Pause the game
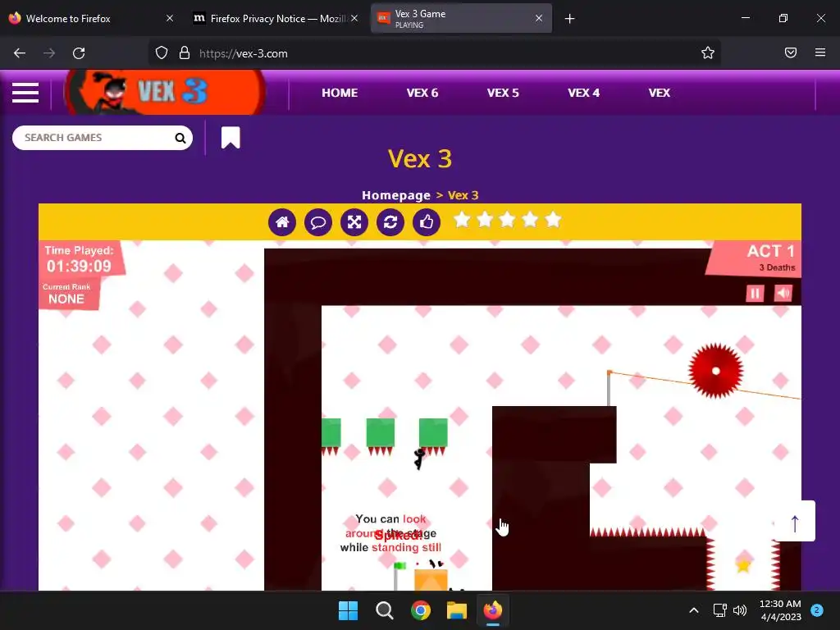The height and width of the screenshot is (630, 840). point(755,293)
